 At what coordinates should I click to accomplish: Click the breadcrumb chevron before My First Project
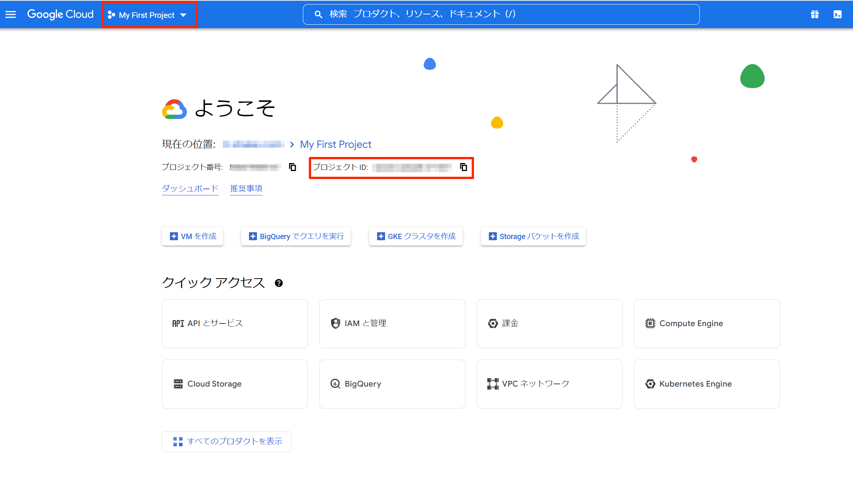pos(292,144)
